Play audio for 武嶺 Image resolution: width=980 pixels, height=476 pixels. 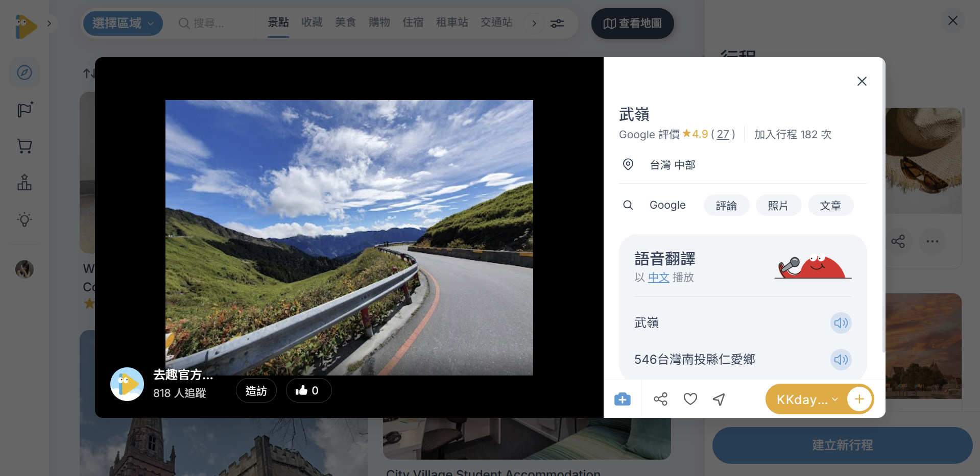(841, 323)
